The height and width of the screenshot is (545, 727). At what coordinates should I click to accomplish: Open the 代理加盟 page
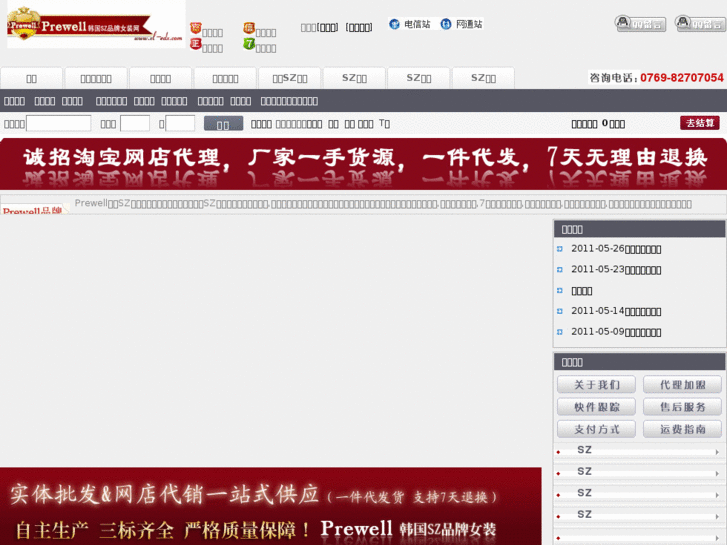(682, 385)
